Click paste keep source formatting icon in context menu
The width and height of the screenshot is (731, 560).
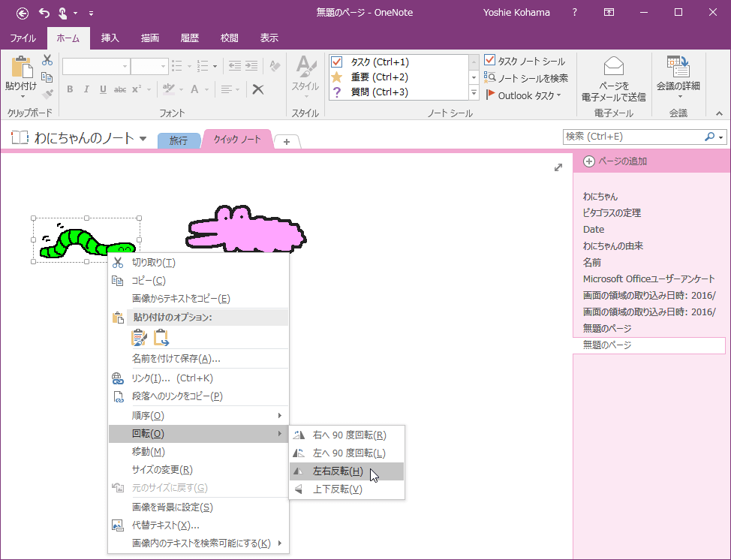point(139,337)
